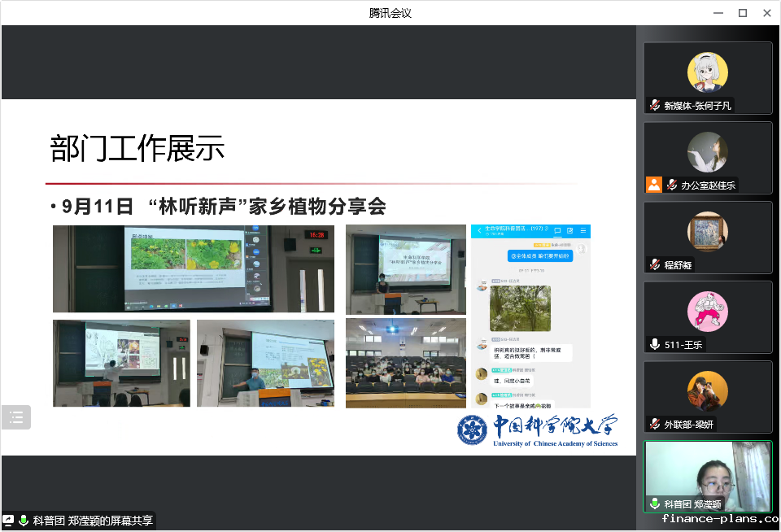Image resolution: width=781 pixels, height=532 pixels.
Task: Select the anime avatar of 新媒体-张何子凡
Action: (x=707, y=72)
